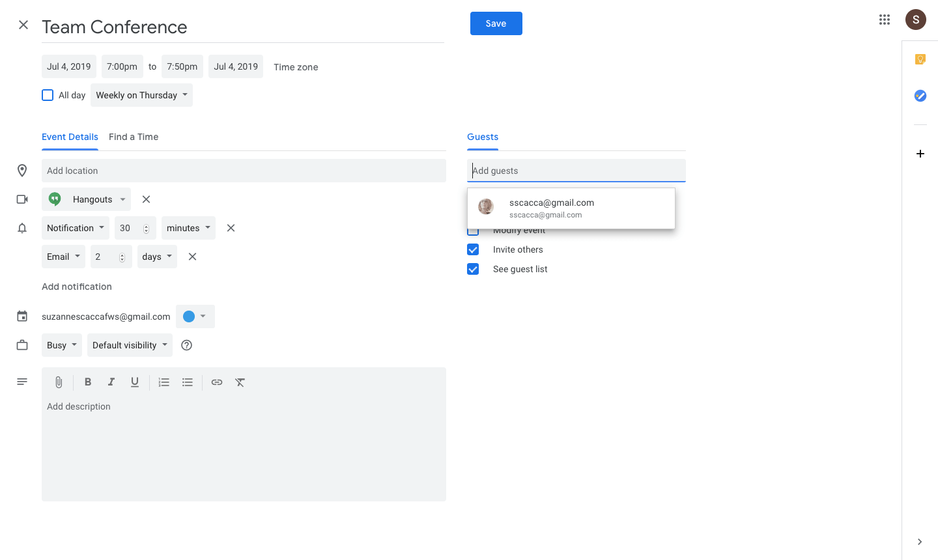Screen dimensions: 938x560
Task: Click the visibility help question mark icon
Action: click(x=187, y=345)
